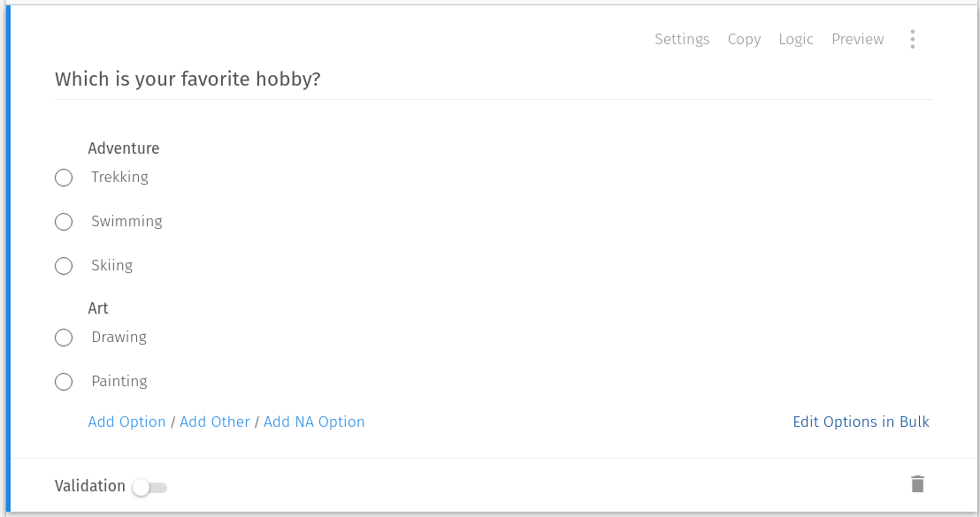The width and height of the screenshot is (980, 517).
Task: Click the Add Option link
Action: [126, 422]
